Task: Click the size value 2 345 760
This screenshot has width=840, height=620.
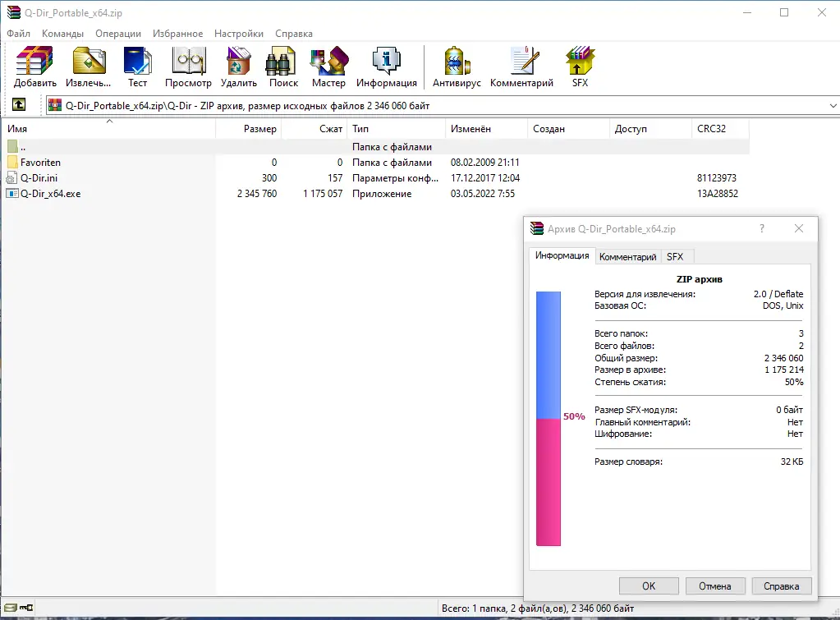Action: tap(257, 194)
